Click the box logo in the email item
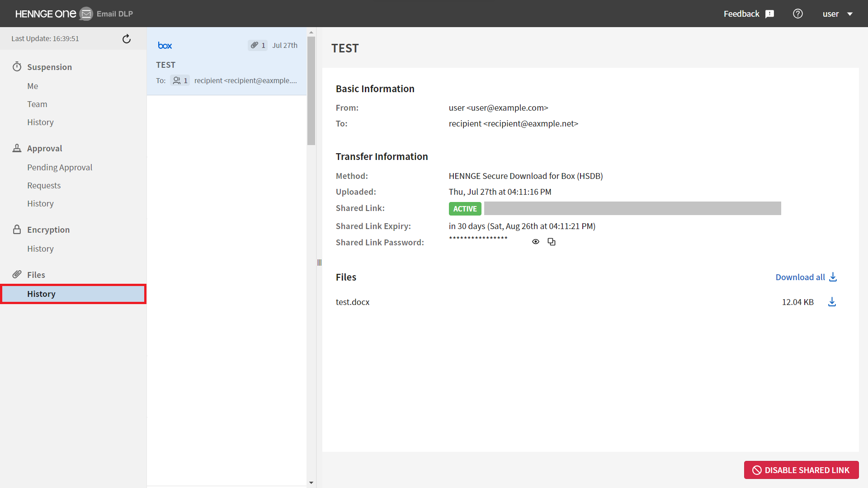 (x=165, y=45)
